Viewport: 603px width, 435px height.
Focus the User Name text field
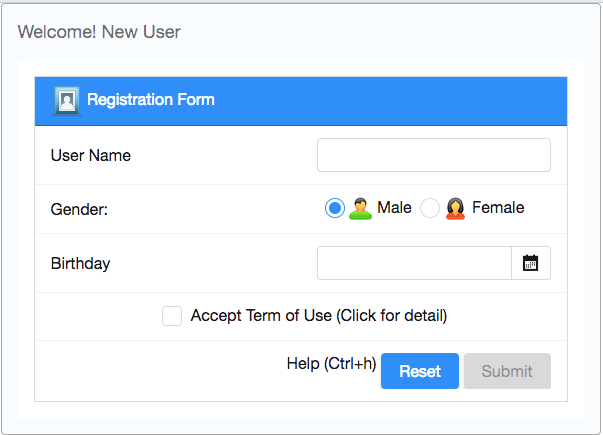(x=434, y=155)
